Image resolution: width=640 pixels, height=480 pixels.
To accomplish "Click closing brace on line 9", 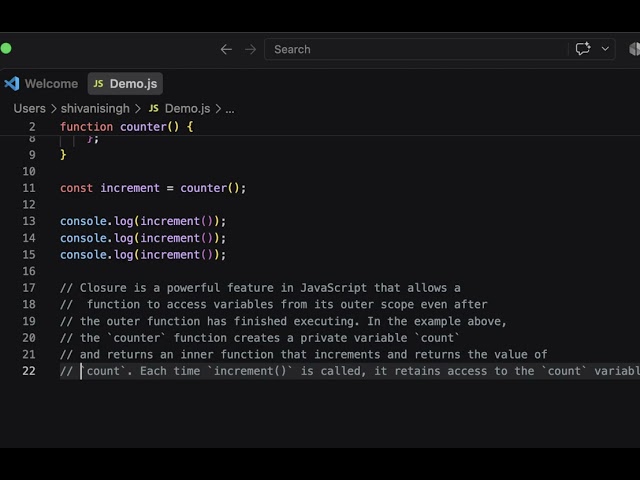I will coord(63,155).
